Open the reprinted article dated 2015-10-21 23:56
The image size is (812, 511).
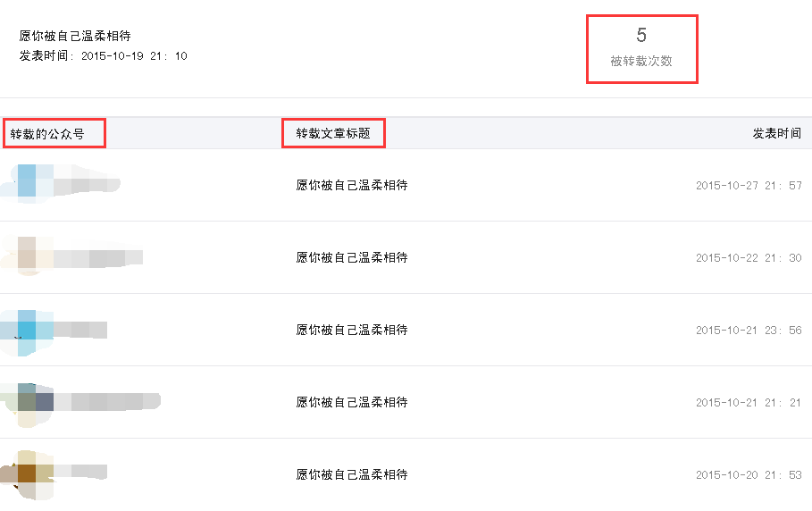352,330
